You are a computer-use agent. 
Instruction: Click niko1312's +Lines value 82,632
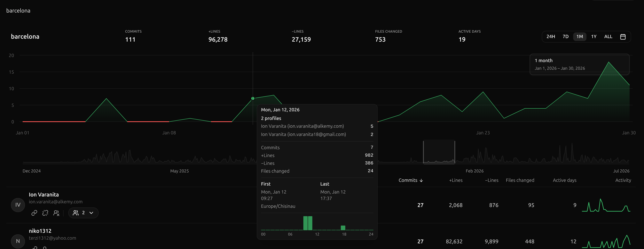click(x=454, y=242)
